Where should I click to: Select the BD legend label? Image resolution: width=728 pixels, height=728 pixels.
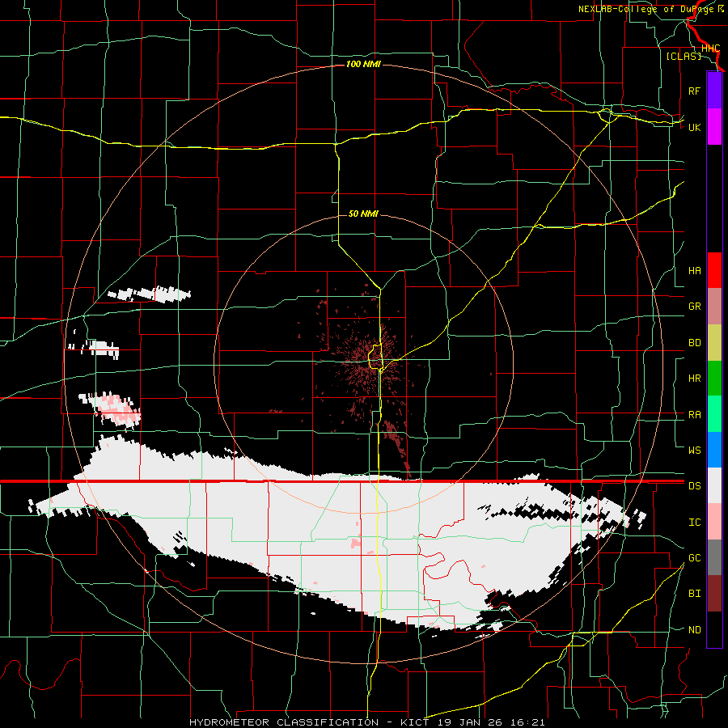click(694, 343)
